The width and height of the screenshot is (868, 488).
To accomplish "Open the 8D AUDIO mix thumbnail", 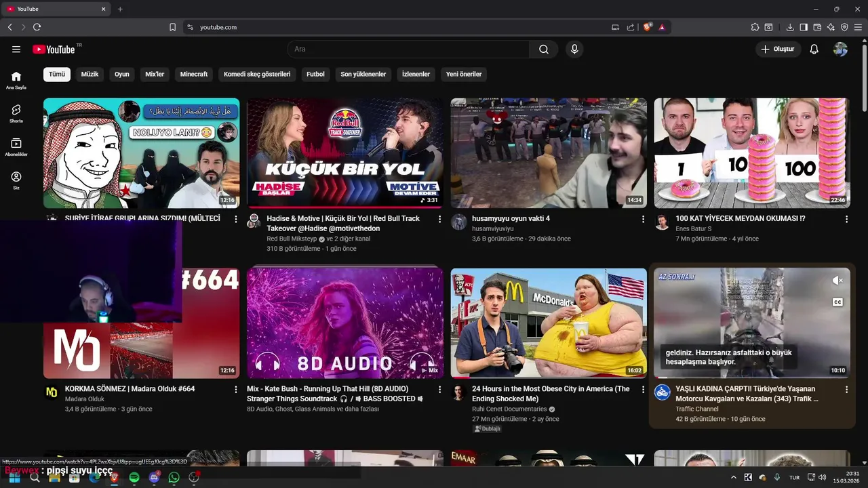I will coord(345,323).
